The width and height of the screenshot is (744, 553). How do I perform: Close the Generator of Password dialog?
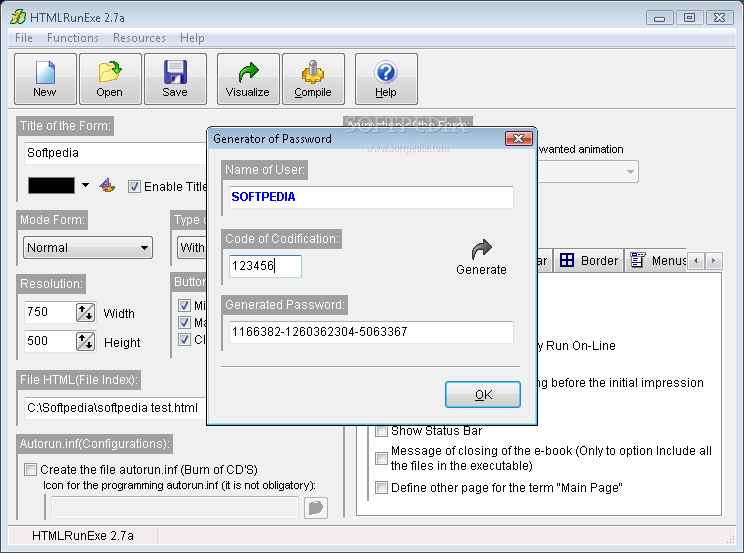pyautogui.click(x=519, y=138)
